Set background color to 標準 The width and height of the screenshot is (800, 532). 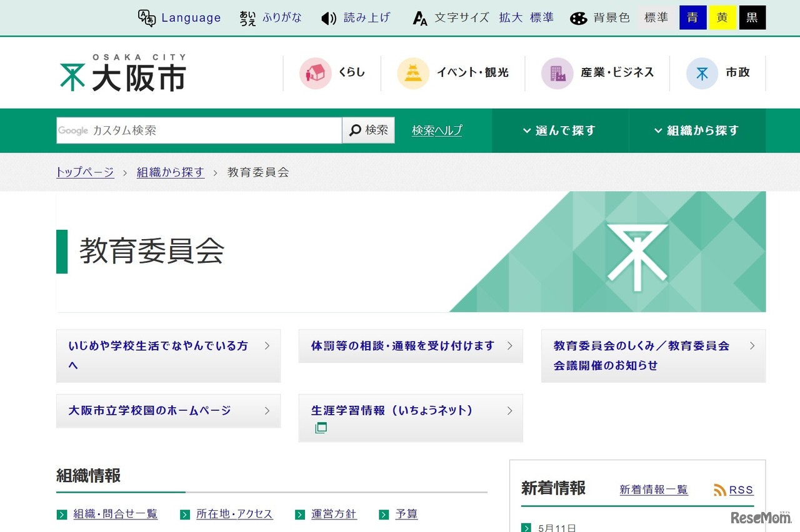pyautogui.click(x=656, y=18)
